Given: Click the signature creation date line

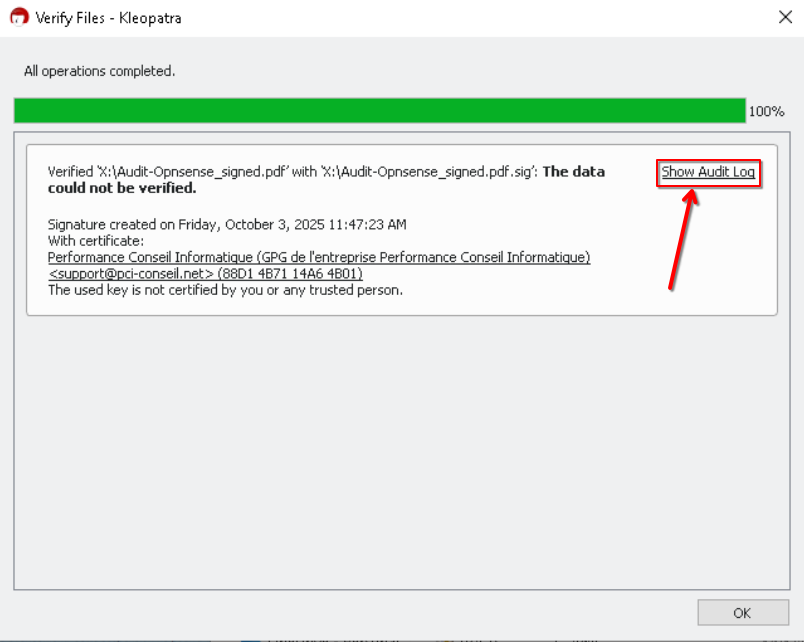Looking at the screenshot, I should coord(227,224).
